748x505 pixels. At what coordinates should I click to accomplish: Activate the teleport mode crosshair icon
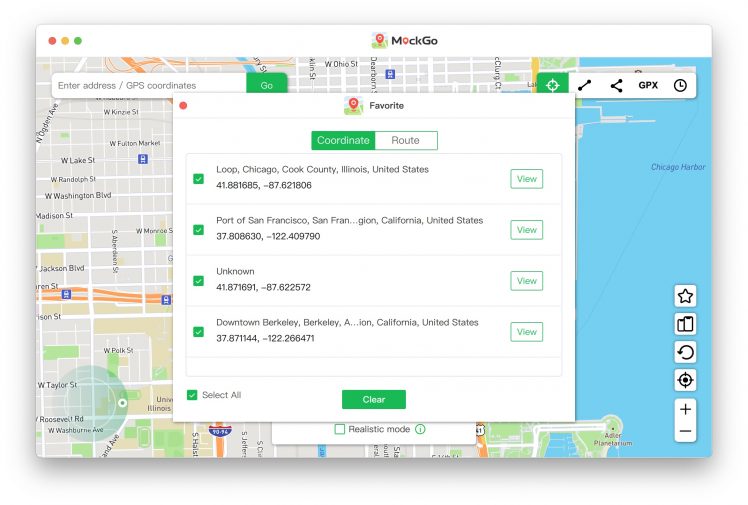(552, 85)
